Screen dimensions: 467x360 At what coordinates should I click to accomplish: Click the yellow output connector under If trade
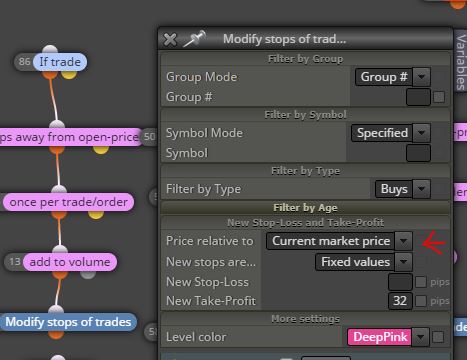69,75
